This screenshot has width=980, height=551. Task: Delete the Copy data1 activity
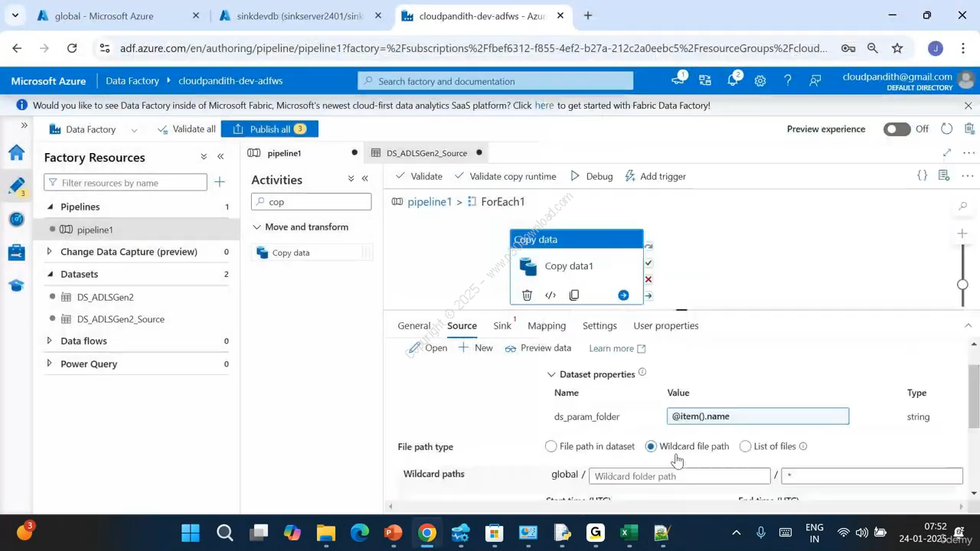pyautogui.click(x=527, y=295)
